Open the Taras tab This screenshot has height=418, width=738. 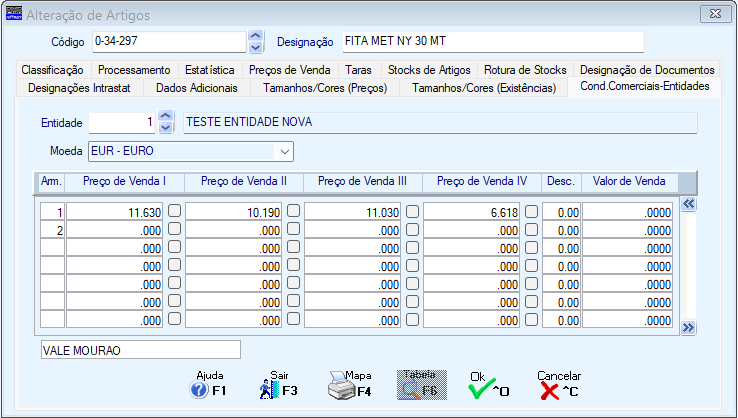(x=358, y=70)
